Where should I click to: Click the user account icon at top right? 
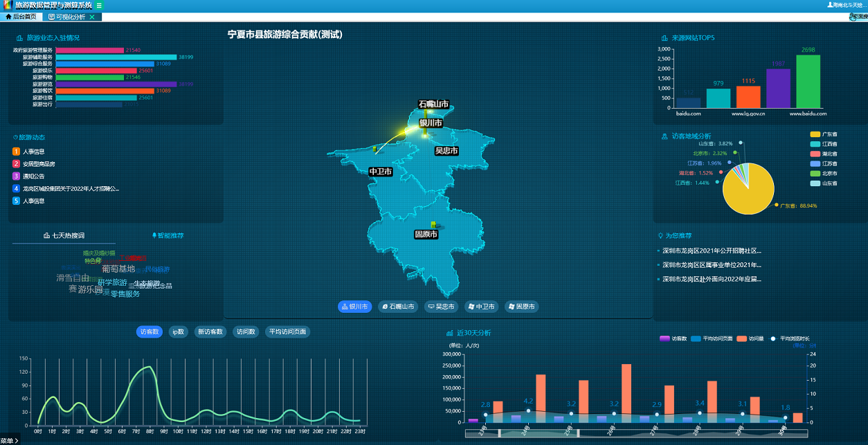[831, 5]
